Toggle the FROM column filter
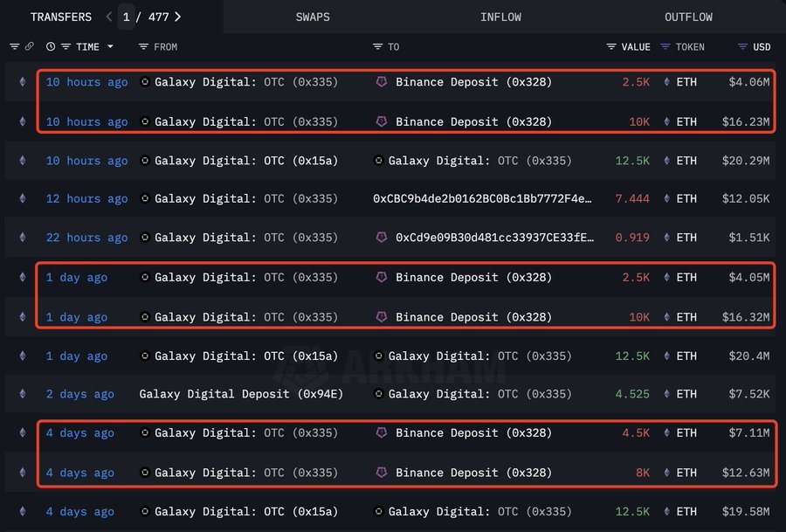This screenshot has width=786, height=532. click(x=145, y=46)
